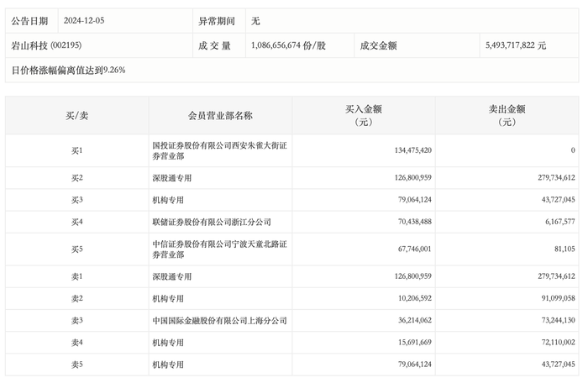Image resolution: width=588 pixels, height=383 pixels.
Task: Click the 卖3 row label
Action: pos(77,321)
